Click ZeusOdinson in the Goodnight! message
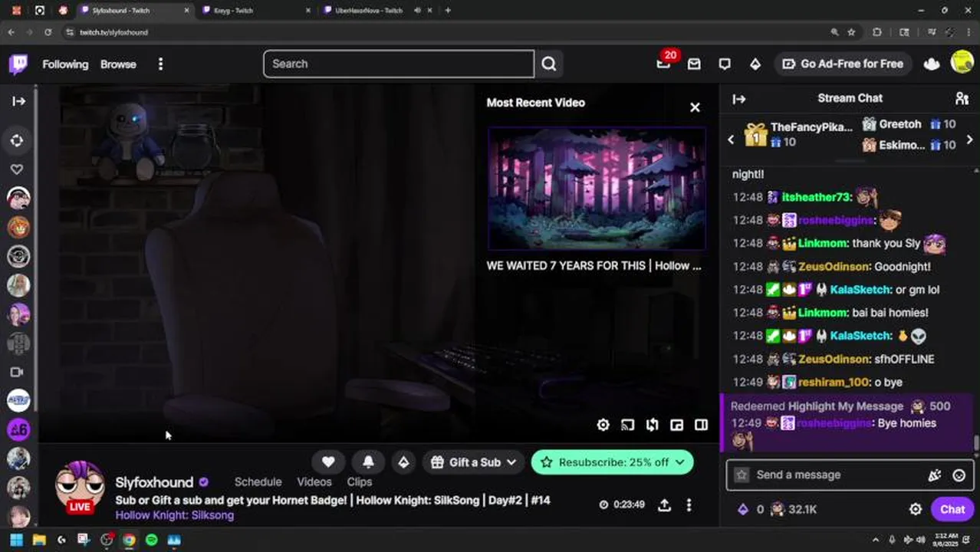 pyautogui.click(x=834, y=267)
